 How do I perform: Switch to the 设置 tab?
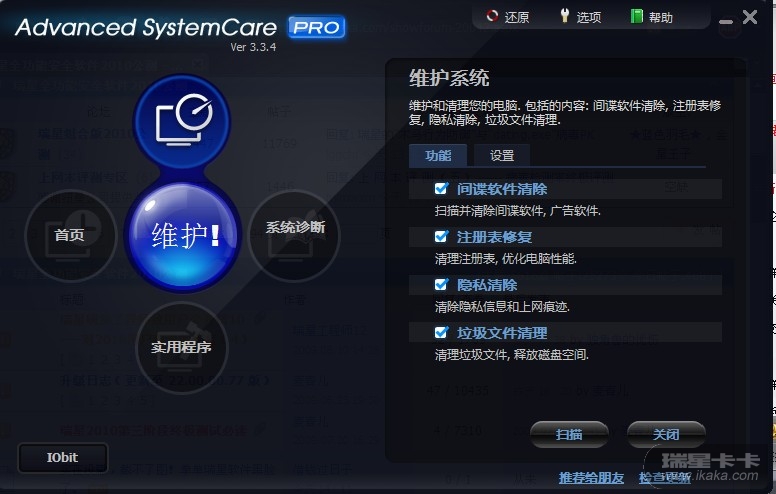click(502, 155)
